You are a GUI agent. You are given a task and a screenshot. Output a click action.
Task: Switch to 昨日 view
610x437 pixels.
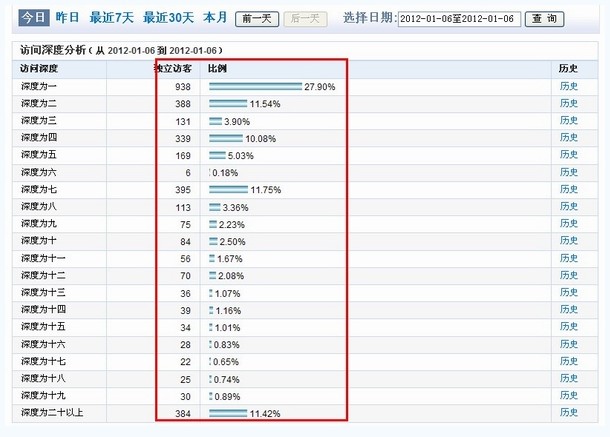[68, 18]
